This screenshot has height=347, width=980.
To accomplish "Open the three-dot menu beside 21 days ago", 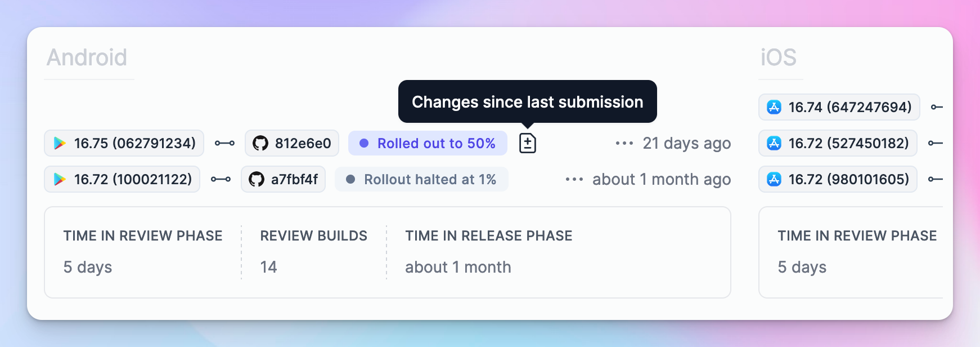I will 624,143.
